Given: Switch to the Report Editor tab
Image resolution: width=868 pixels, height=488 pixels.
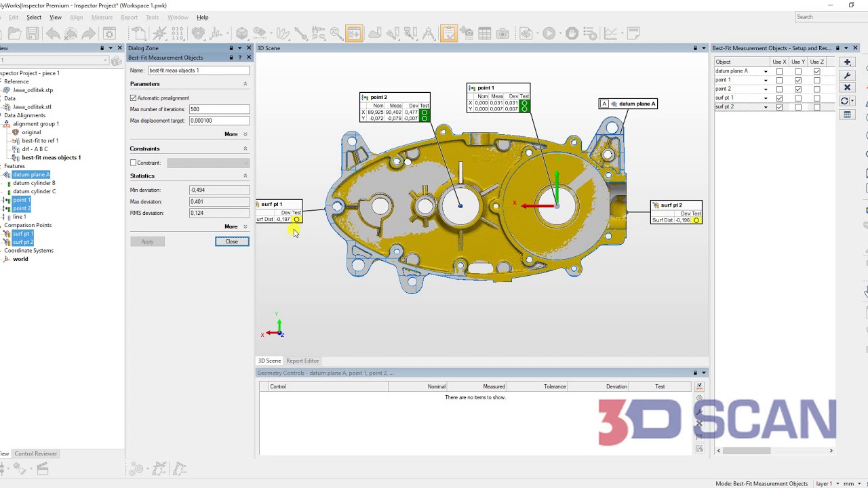Looking at the screenshot, I should pyautogui.click(x=302, y=361).
